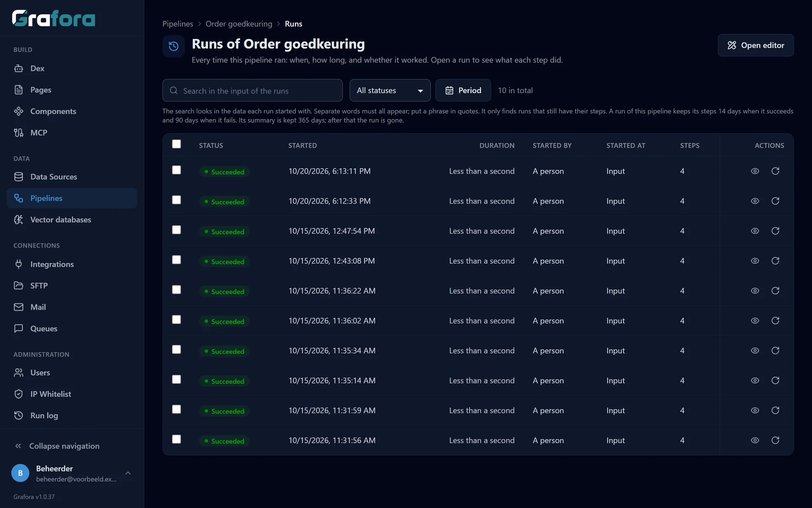Rerun the 10/20/2026, 6:12:33 PM run

point(775,201)
